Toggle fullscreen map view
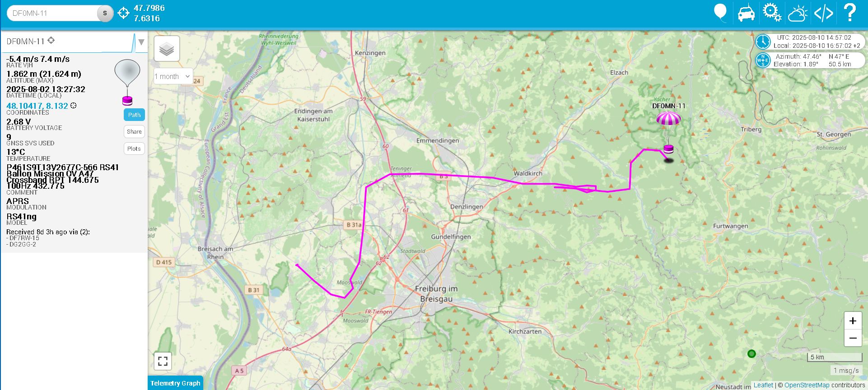This screenshot has height=390, width=868. pyautogui.click(x=163, y=361)
